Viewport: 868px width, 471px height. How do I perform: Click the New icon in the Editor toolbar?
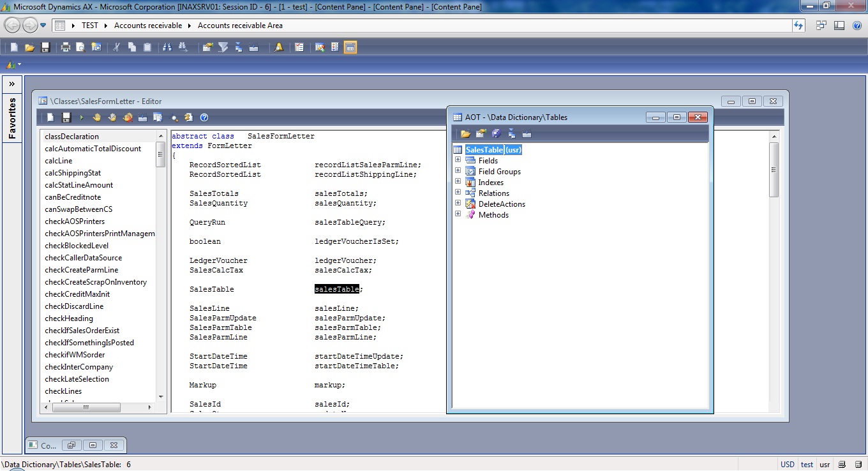coord(50,117)
